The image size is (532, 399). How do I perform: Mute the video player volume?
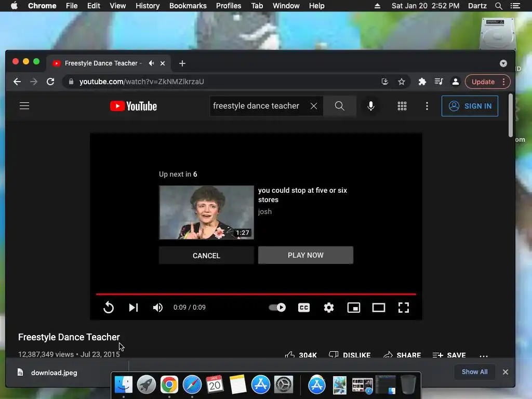coord(158,308)
